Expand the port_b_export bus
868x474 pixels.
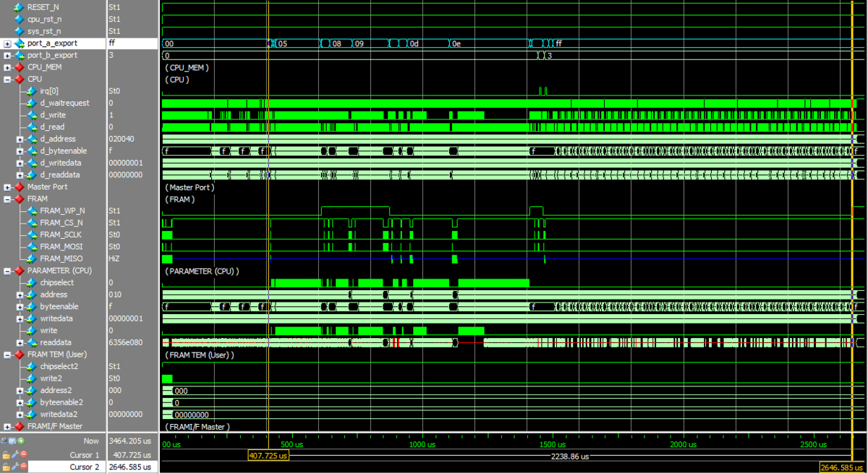coord(7,55)
